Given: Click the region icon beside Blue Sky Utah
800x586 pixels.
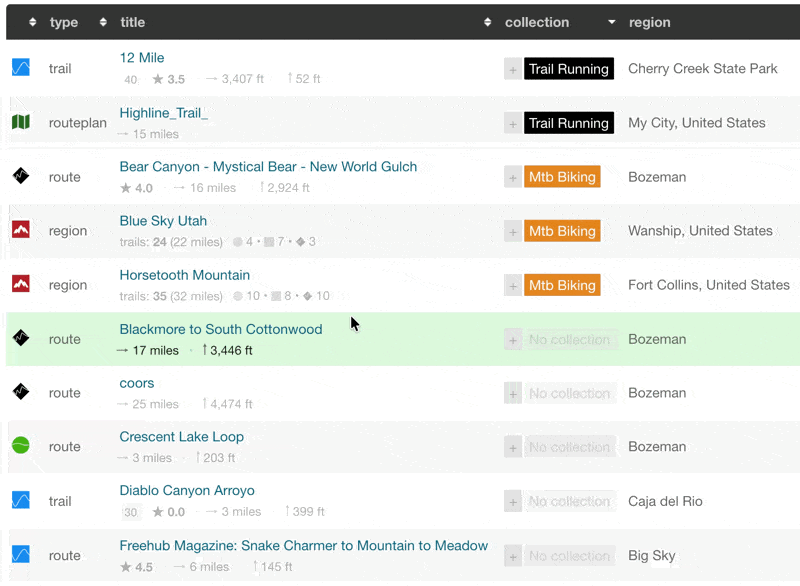Looking at the screenshot, I should click(21, 230).
